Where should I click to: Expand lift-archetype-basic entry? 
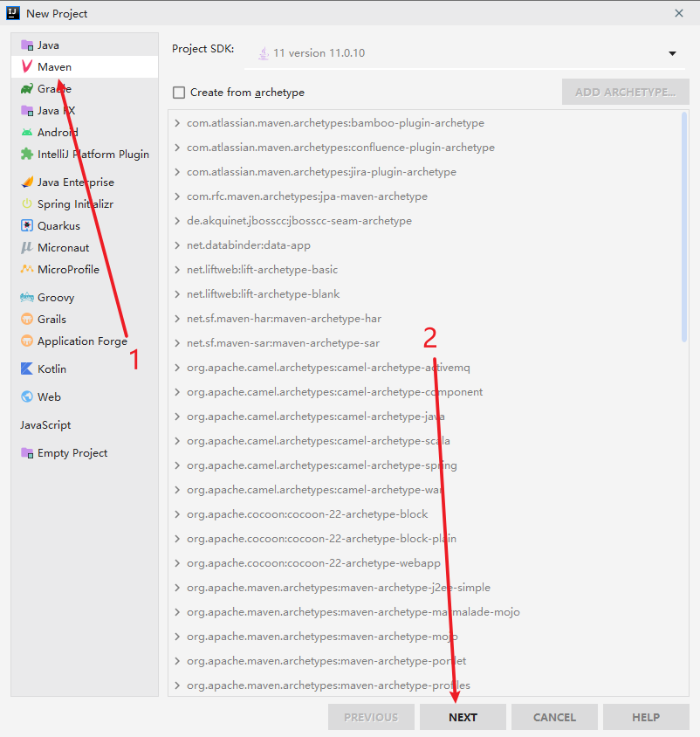[177, 270]
